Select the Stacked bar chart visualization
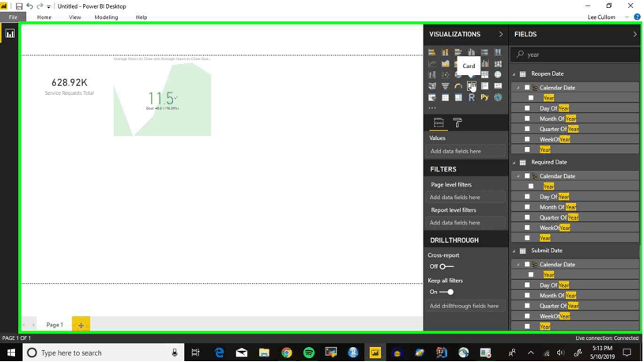This screenshot has width=644, height=362. (432, 52)
